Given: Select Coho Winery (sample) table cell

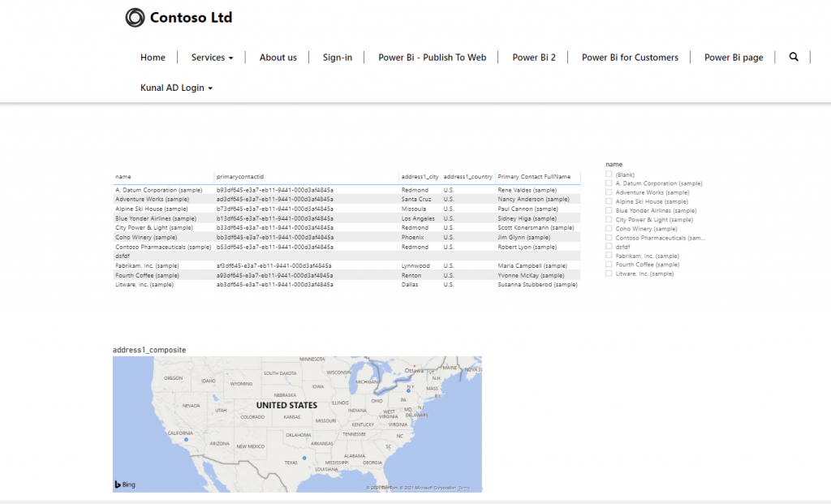Looking at the screenshot, I should (146, 238).
